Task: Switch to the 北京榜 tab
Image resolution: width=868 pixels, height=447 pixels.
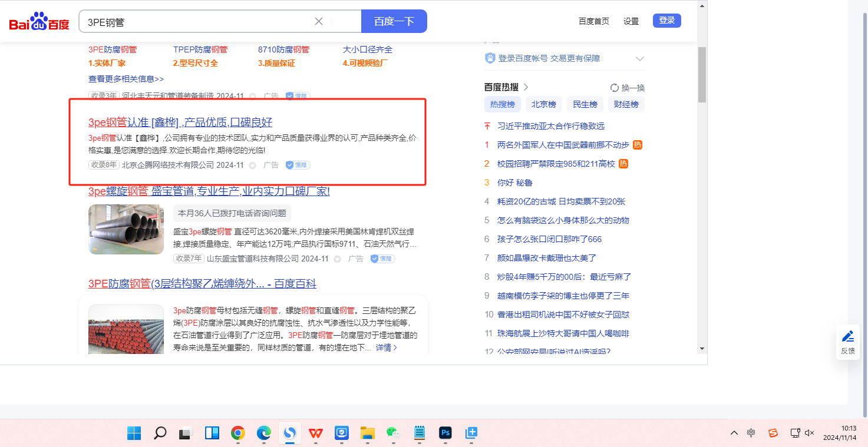Action: (543, 104)
